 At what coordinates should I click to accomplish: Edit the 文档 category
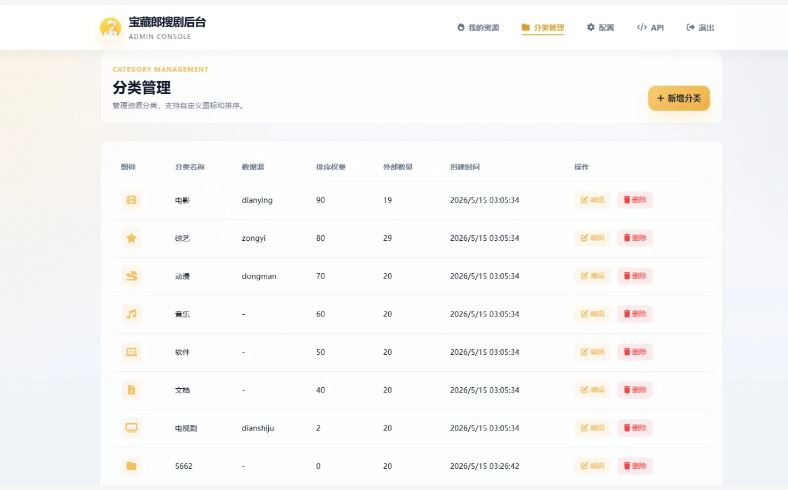pyautogui.click(x=592, y=390)
